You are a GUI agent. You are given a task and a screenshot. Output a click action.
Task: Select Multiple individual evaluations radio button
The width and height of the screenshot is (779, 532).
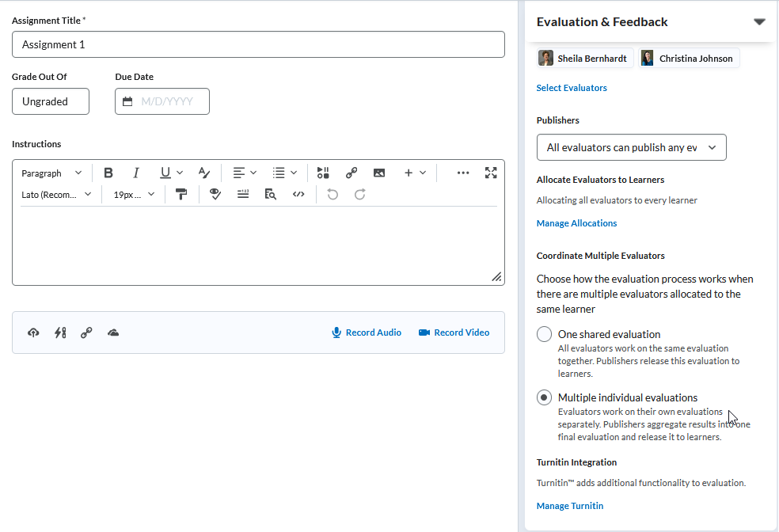(544, 397)
